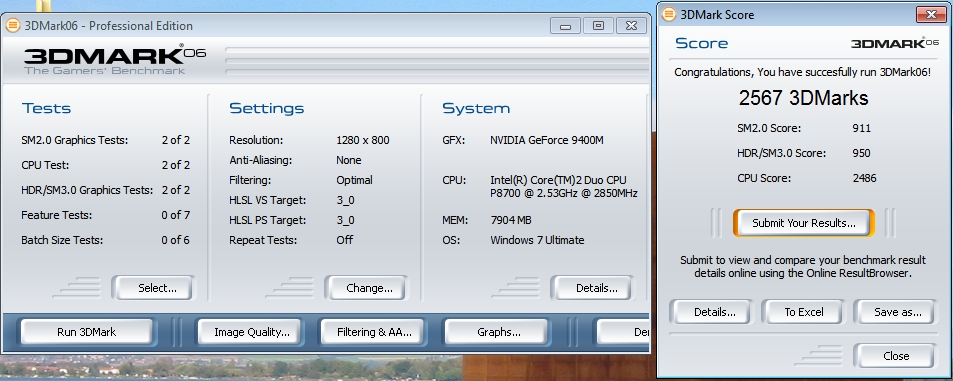953x381 pixels.
Task: Click the 3DMARK06 logo in main window
Action: tap(115, 59)
